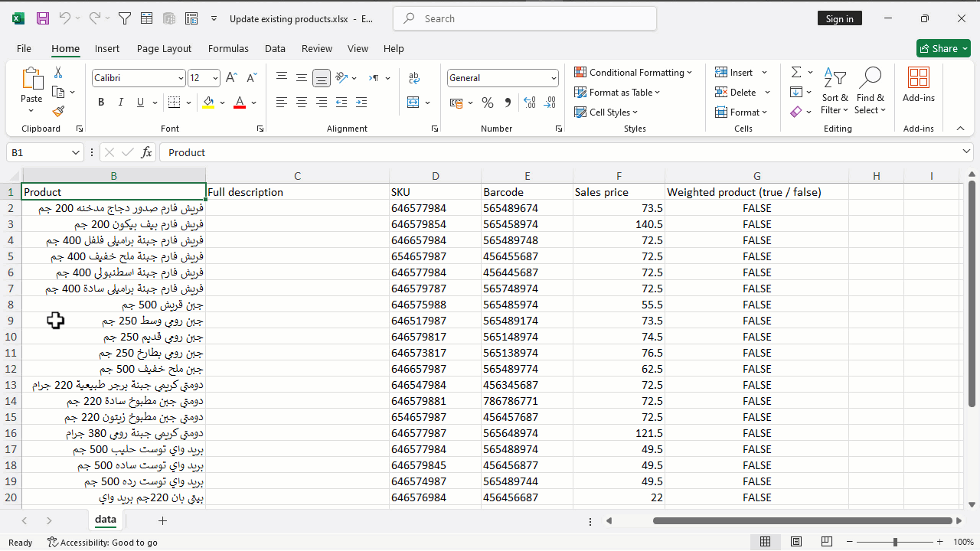Toggle Italic formatting
Screen dimensions: 980x551
pyautogui.click(x=120, y=103)
